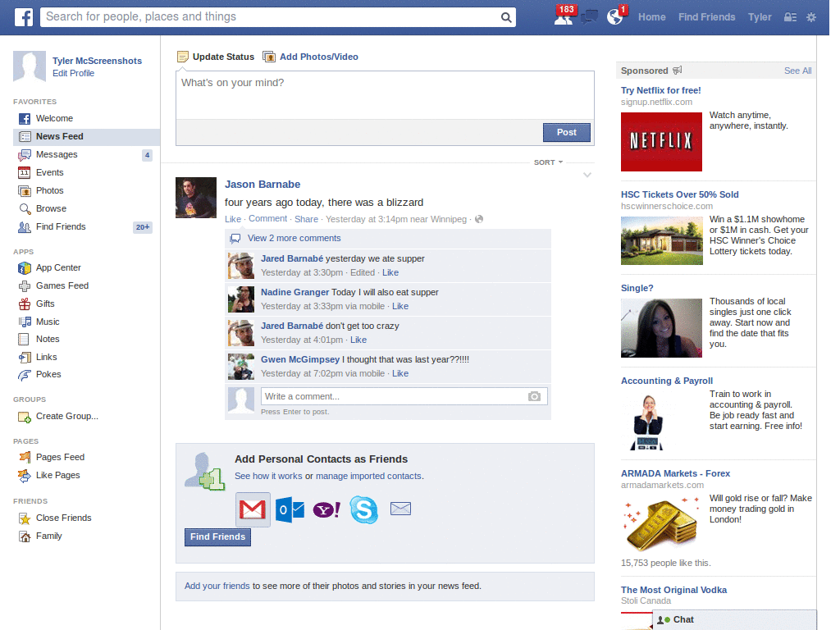
Task: Click the Messages count badge 4
Action: click(147, 155)
